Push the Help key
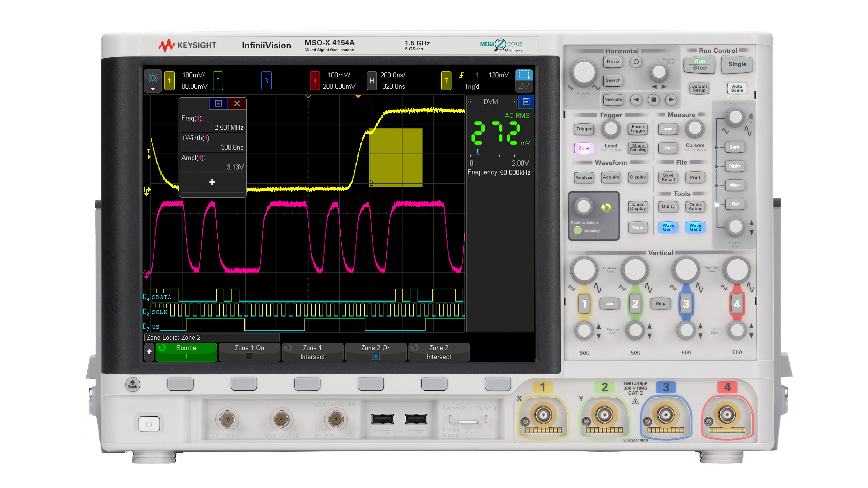Screen dimensions: 868x488 [660, 303]
